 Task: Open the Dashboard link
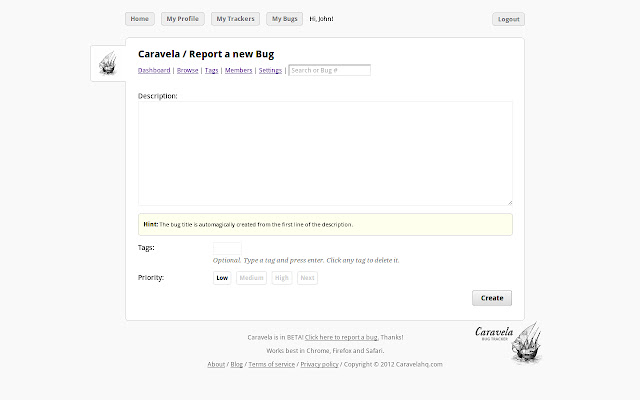coord(154,70)
